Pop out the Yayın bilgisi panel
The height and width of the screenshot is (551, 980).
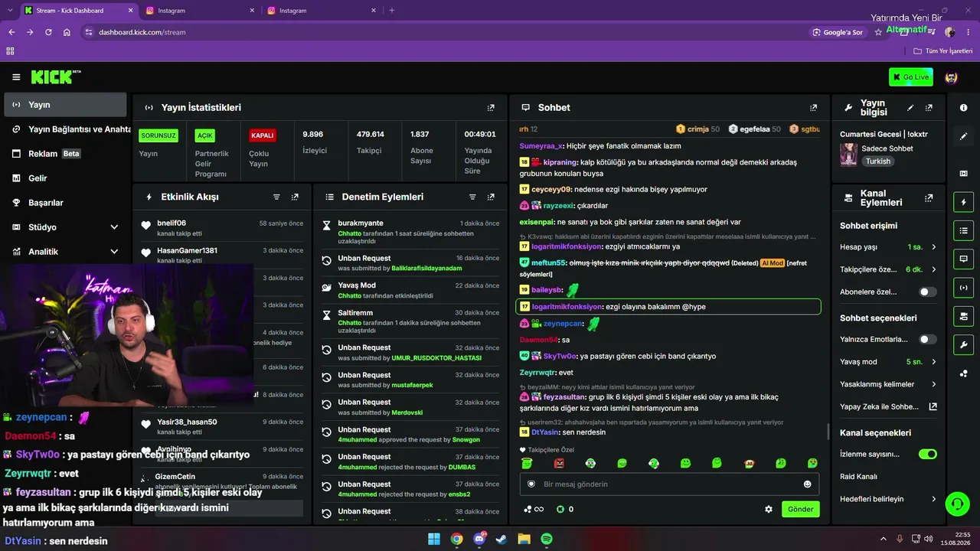(929, 108)
